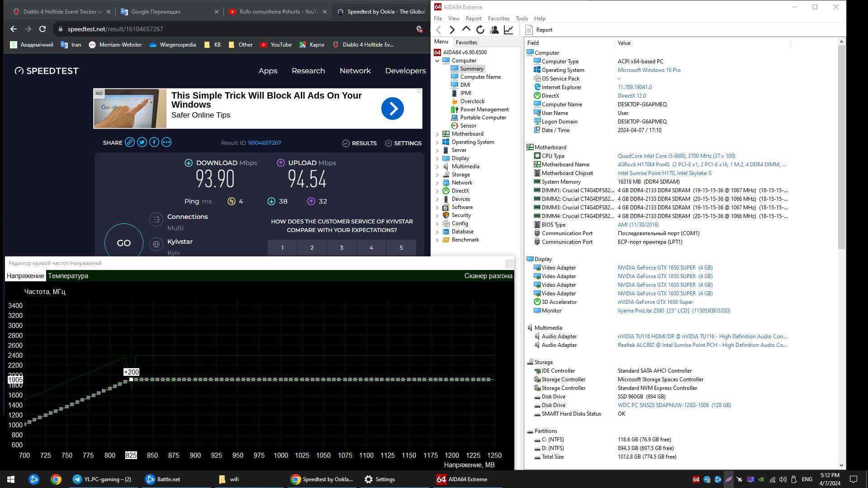Image resolution: width=868 pixels, height=488 pixels.
Task: Click the AIDA64 refresh icon
Action: (480, 30)
